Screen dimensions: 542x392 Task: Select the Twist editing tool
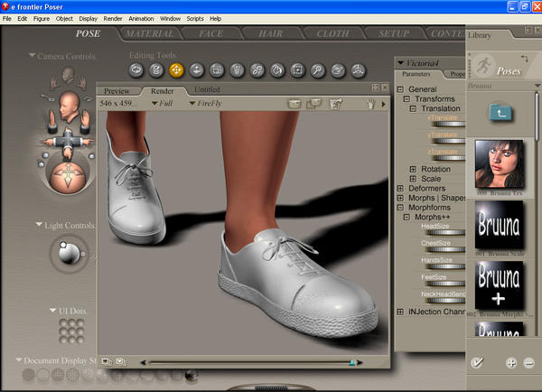156,70
